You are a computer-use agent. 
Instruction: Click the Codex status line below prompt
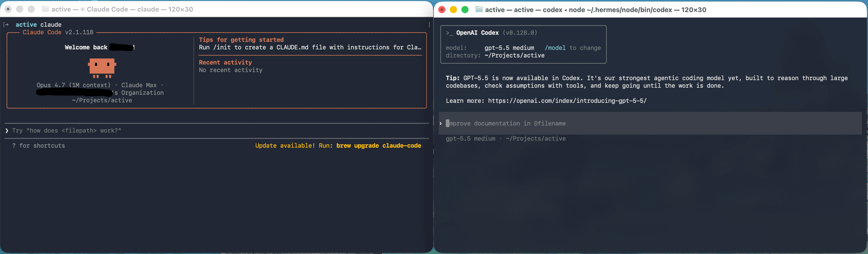click(506, 138)
